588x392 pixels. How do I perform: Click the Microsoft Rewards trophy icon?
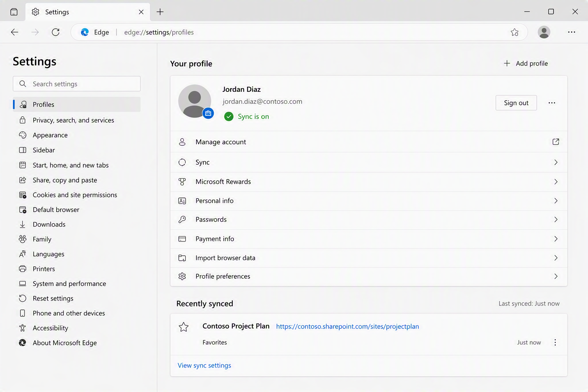[x=182, y=182]
